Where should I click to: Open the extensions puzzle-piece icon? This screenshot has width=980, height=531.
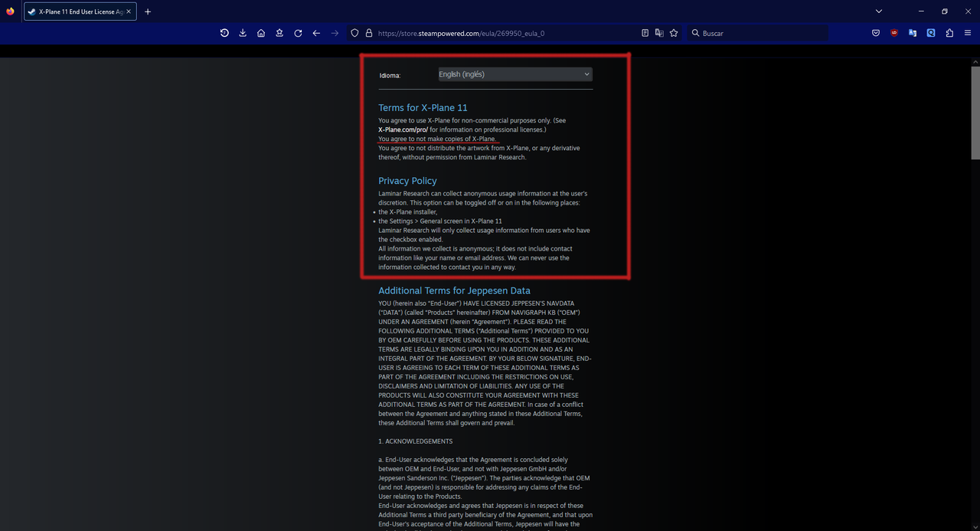coord(949,33)
